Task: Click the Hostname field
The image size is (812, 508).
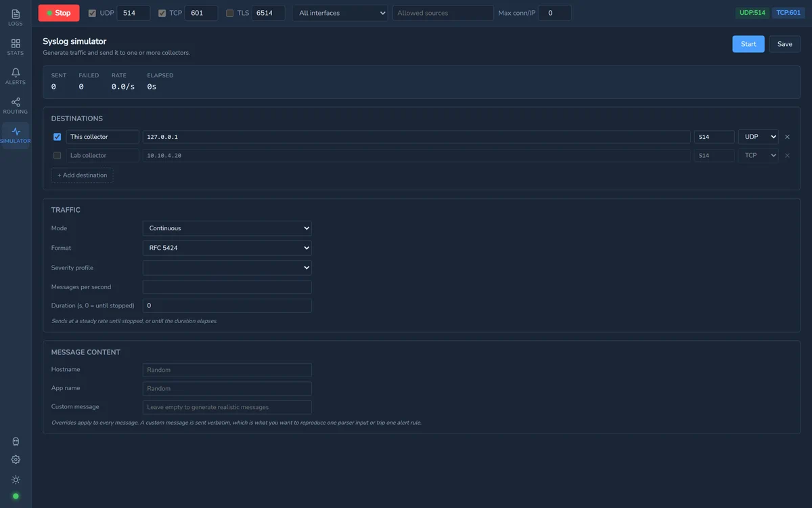Action: tap(227, 370)
